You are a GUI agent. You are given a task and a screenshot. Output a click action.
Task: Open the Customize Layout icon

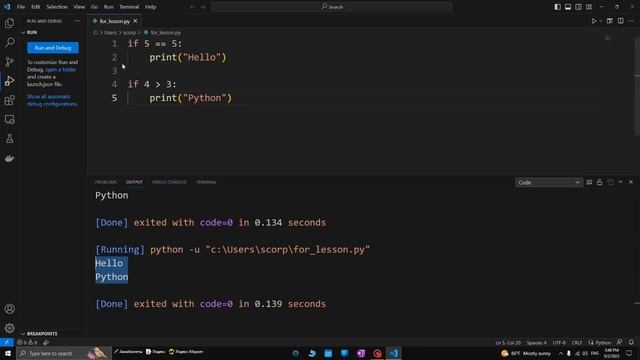pos(589,7)
